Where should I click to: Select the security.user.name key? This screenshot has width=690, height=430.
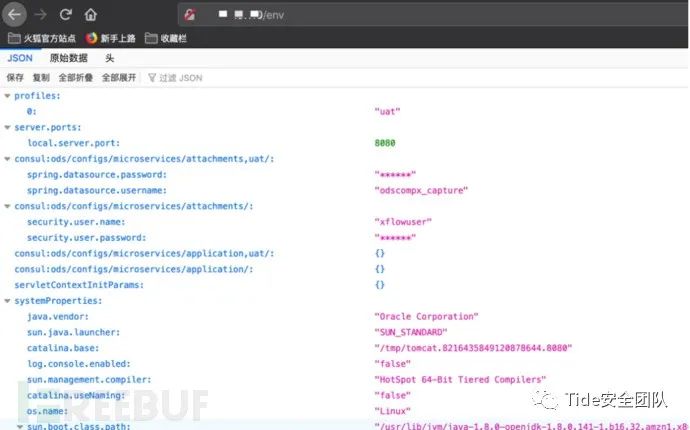76,222
